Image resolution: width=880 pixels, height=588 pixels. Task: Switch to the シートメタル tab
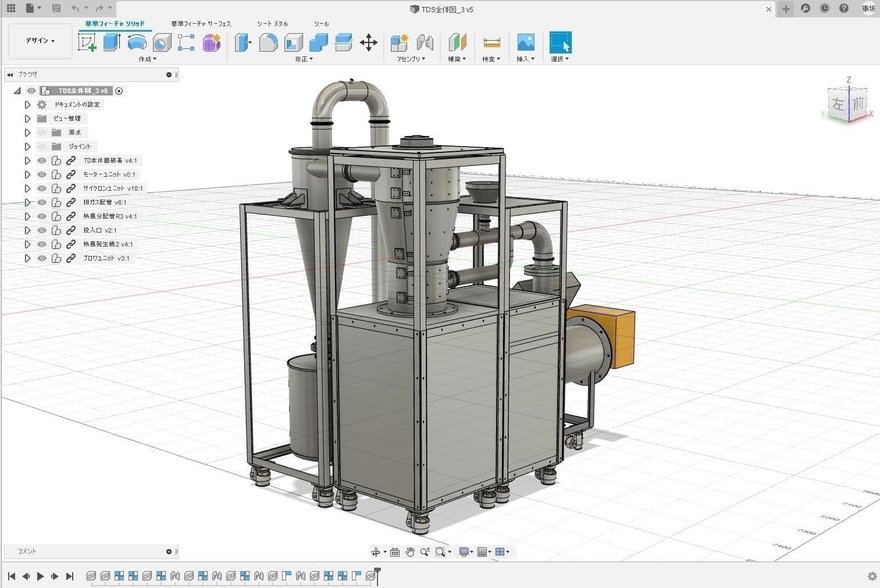click(x=272, y=24)
